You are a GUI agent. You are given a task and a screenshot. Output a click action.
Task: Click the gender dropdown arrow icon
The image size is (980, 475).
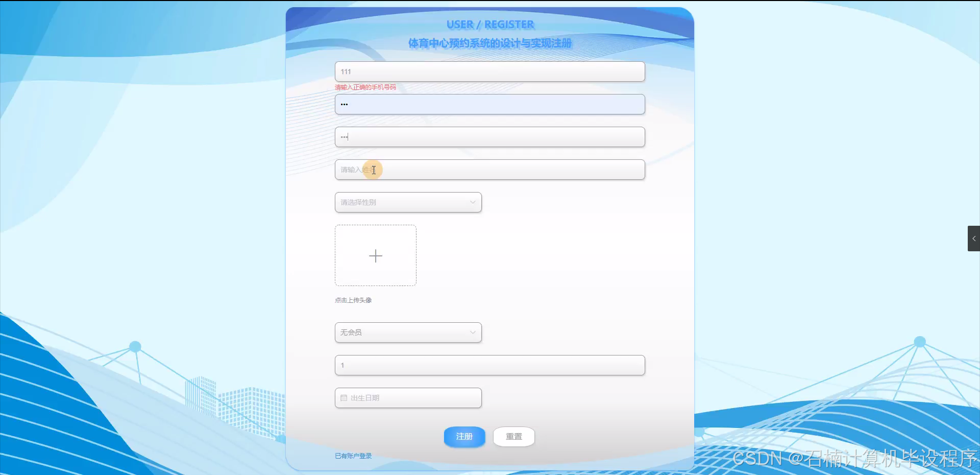pos(472,202)
